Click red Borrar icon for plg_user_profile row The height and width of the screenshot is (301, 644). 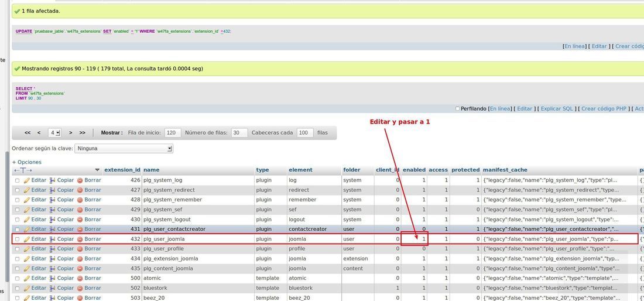(x=80, y=249)
